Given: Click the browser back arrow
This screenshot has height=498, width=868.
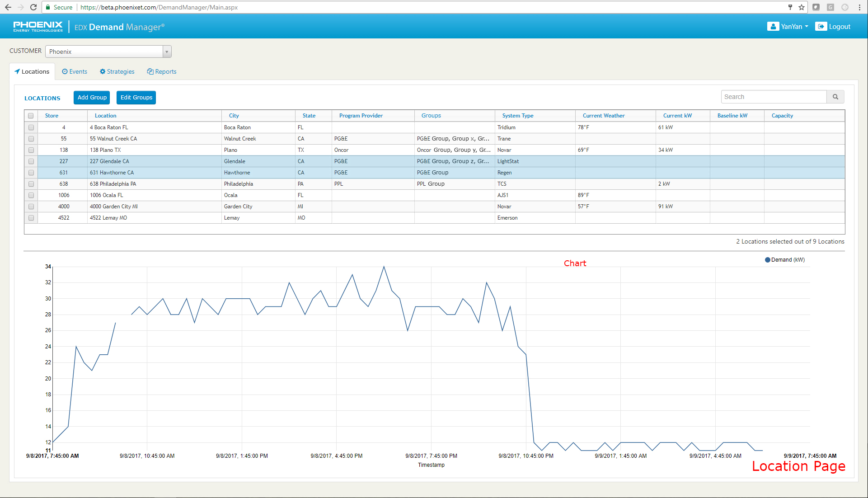Looking at the screenshot, I should pyautogui.click(x=8, y=7).
